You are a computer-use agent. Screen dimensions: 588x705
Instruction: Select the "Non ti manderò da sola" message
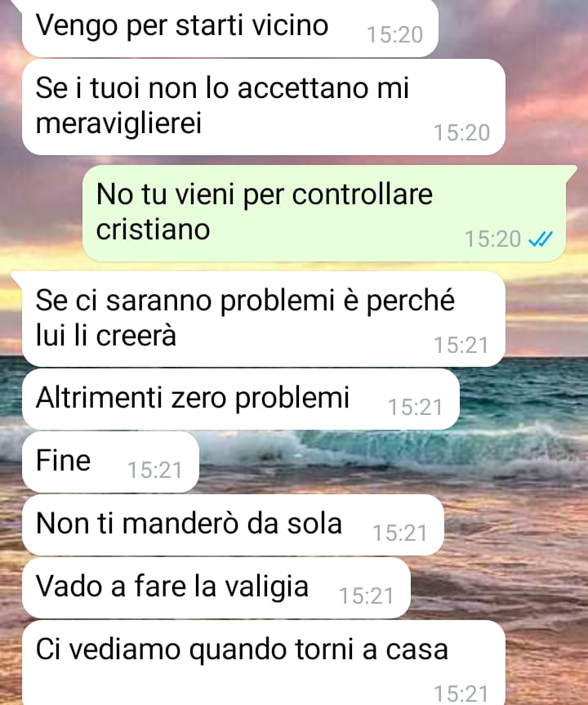[233, 524]
